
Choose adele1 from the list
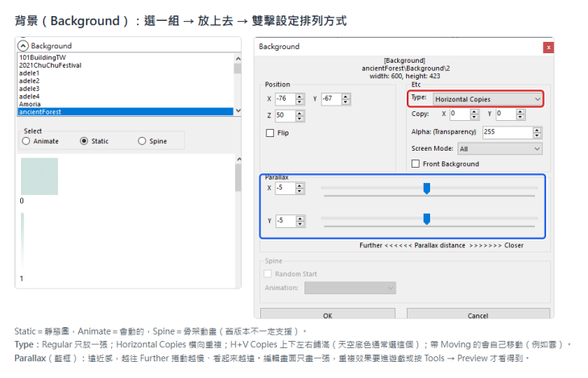point(125,73)
